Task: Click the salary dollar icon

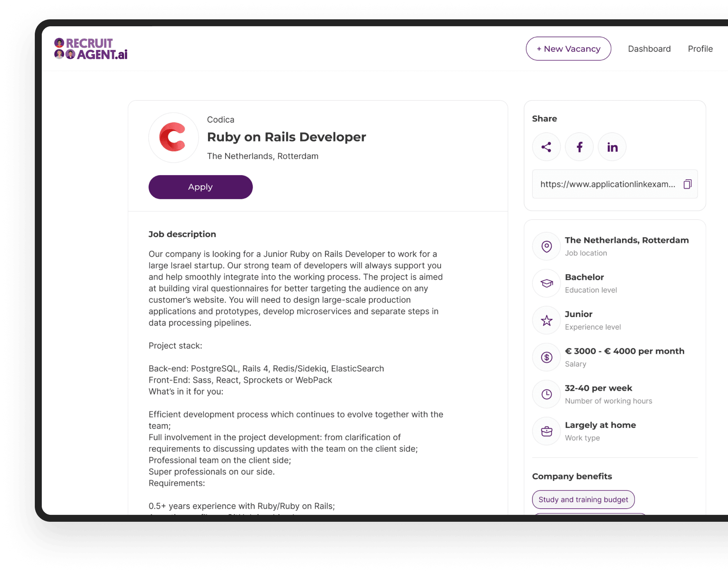Action: 546,357
